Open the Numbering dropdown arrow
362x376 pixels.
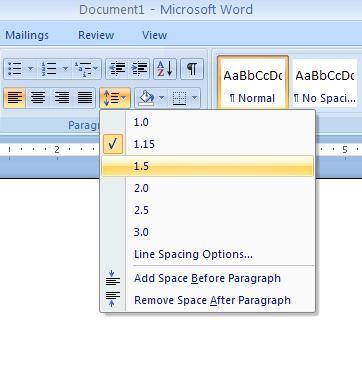65,69
